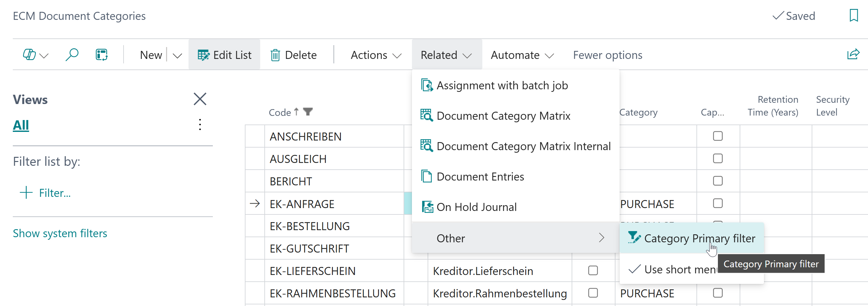Screen dimensions: 868x306
Task: Toggle Cap checkbox for ANSCHREIBEN row
Action: point(717,136)
